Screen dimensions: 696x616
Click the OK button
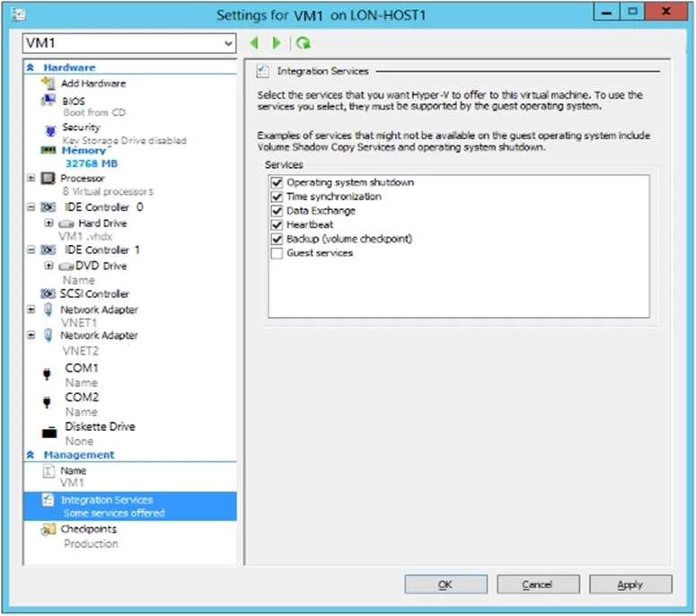(x=445, y=585)
